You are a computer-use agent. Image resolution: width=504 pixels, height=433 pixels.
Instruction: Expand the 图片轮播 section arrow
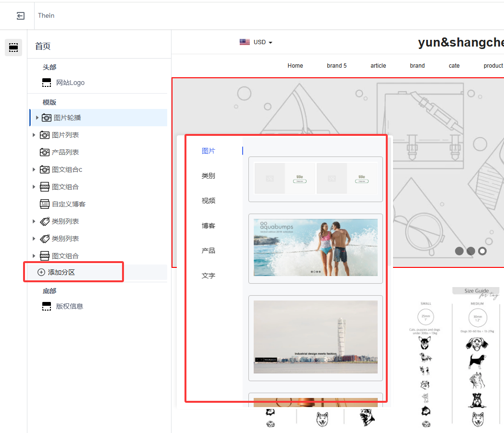37,118
